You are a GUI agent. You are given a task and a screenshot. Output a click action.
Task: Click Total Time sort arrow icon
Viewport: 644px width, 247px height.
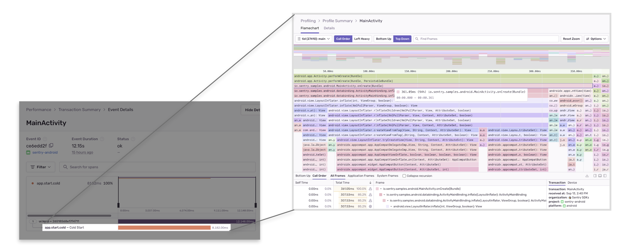point(370,183)
